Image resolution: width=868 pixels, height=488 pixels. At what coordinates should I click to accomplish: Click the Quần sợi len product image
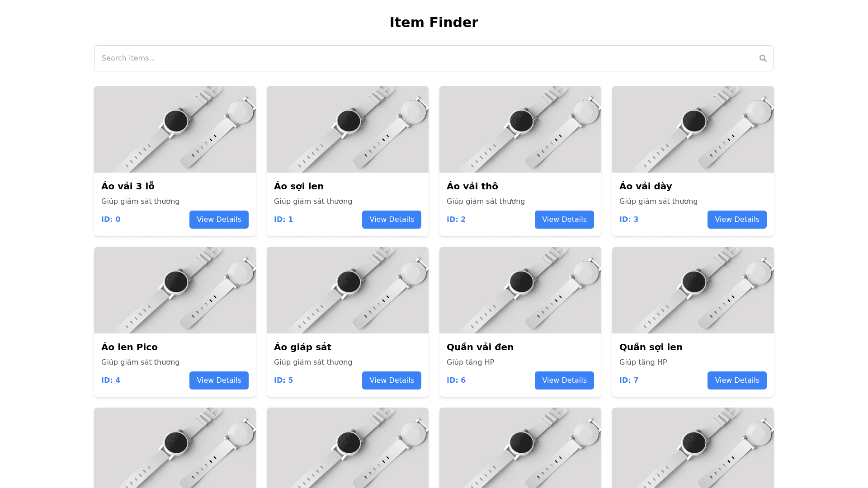693,290
